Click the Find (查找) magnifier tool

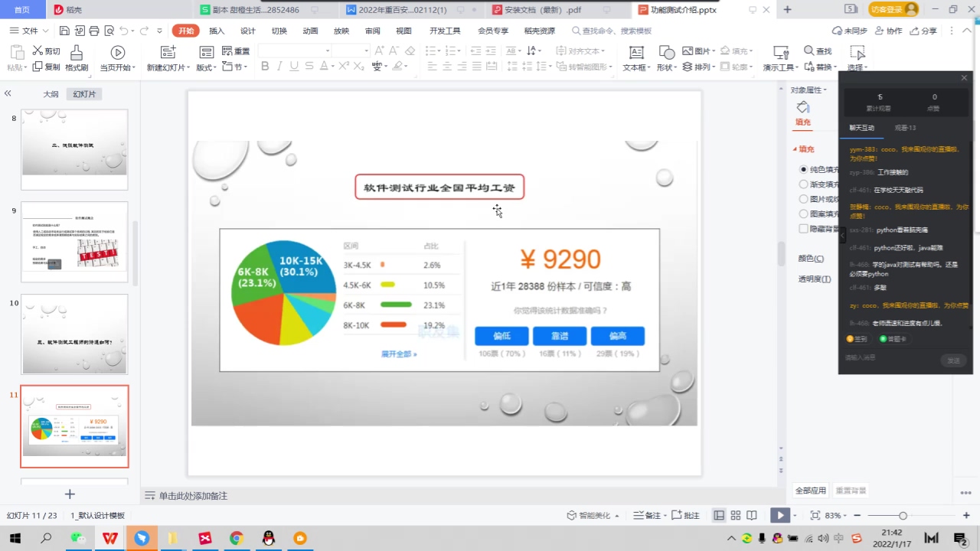(x=818, y=51)
